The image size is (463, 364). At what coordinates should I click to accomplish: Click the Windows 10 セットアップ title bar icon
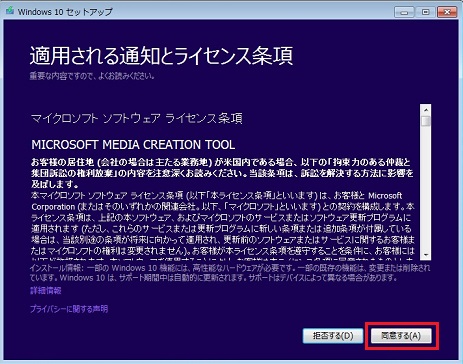[x=10, y=11]
